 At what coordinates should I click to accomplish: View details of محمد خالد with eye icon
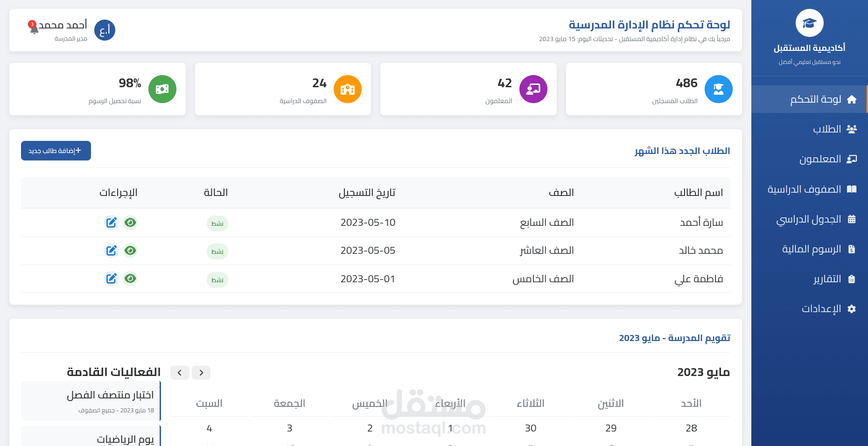pos(130,251)
